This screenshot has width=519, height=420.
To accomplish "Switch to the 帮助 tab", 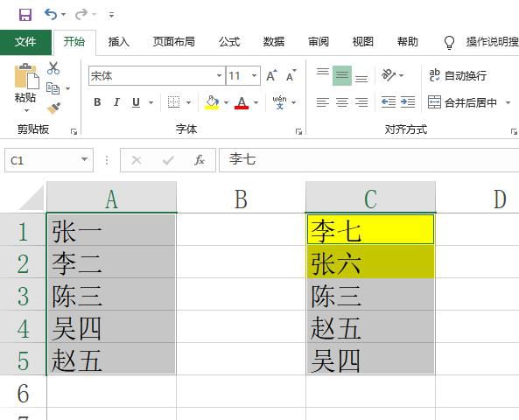I will click(x=408, y=42).
